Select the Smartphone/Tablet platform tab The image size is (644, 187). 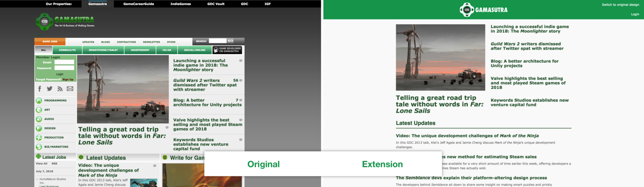pyautogui.click(x=103, y=50)
